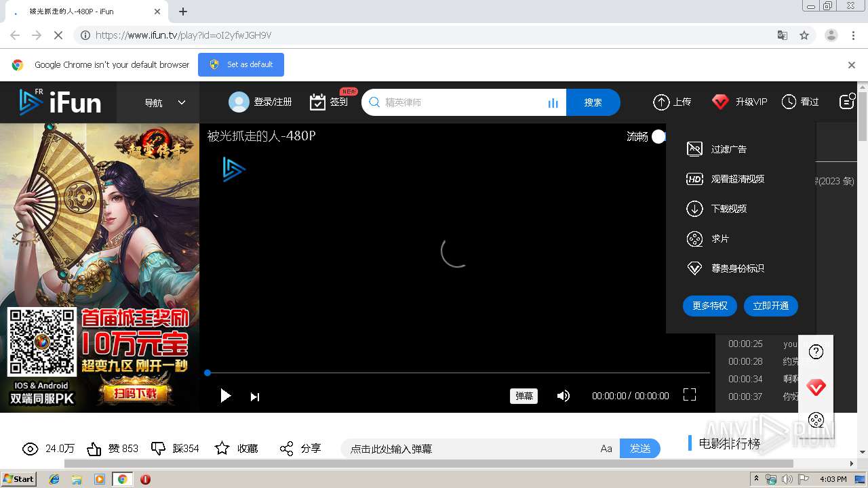The height and width of the screenshot is (488, 868).
Task: Click the horizontal page scrollbar
Action: coord(429,464)
